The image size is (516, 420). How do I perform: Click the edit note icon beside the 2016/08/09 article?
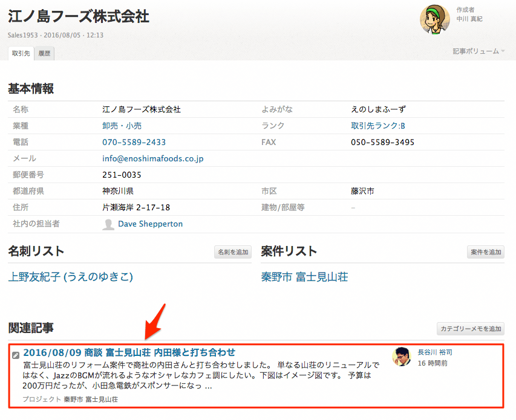pos(16,355)
